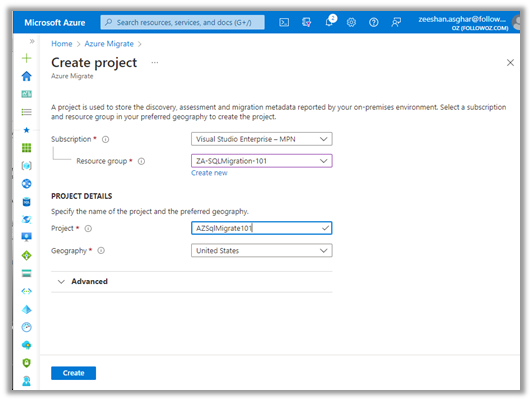Open Azure Cosmos DB icon in sidebar

[26, 219]
